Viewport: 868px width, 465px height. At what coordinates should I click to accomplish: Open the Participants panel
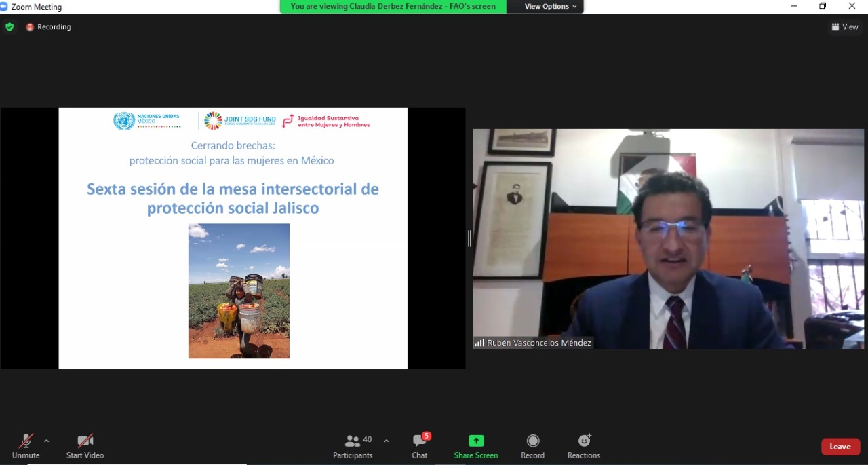pyautogui.click(x=353, y=446)
